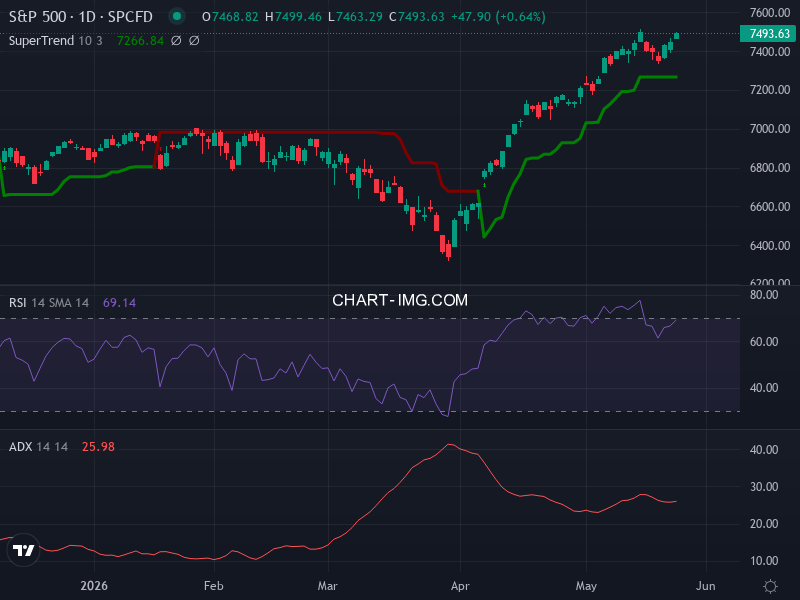Click the change value +47.90 (+0.64%)
Viewport: 800px width, 600px height.
click(498, 17)
